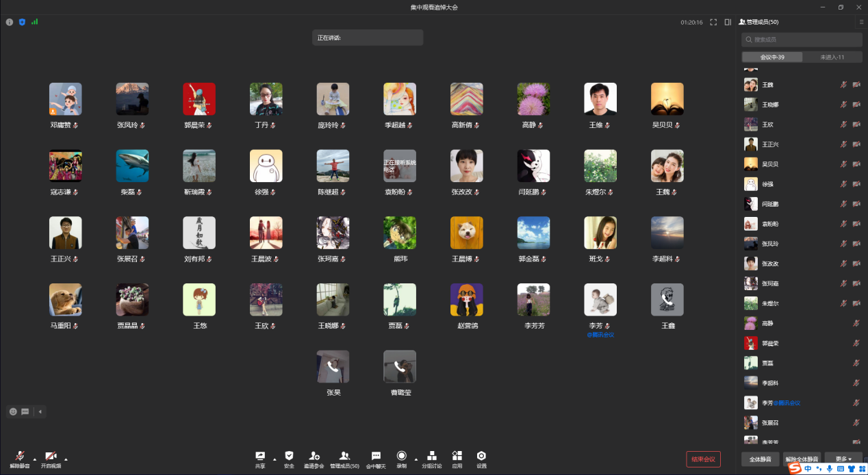
Task: Open the 应用 apps icon
Action: click(x=457, y=457)
